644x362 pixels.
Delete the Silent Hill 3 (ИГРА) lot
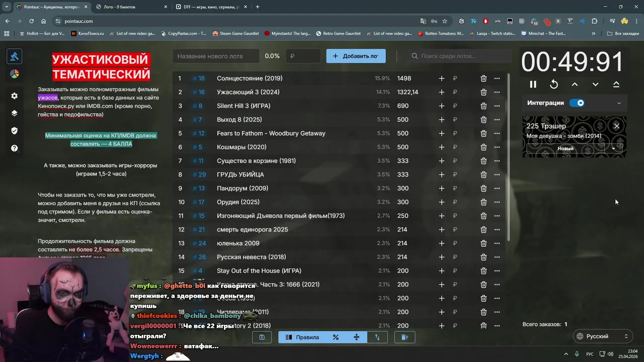point(484,106)
